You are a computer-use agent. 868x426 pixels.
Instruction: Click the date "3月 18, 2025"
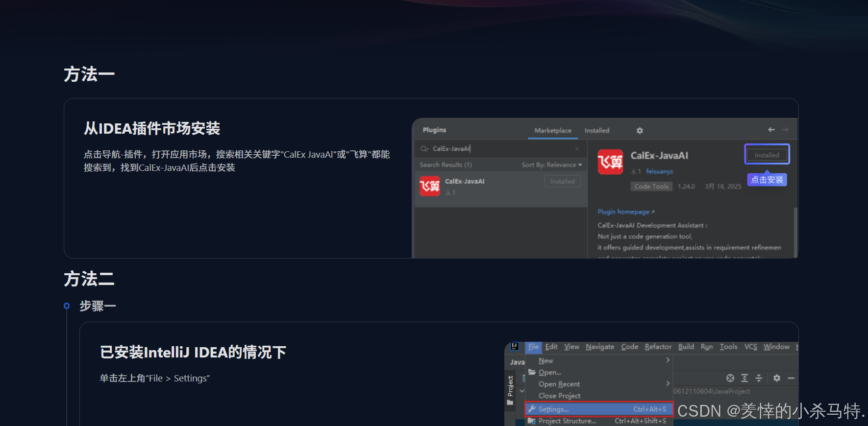tap(723, 187)
